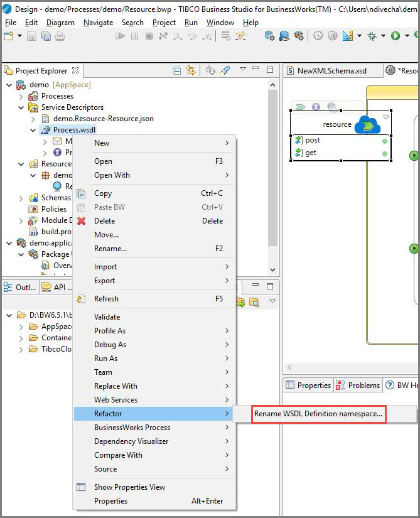
Task: Click the Save toolbar icon
Action: point(31,36)
